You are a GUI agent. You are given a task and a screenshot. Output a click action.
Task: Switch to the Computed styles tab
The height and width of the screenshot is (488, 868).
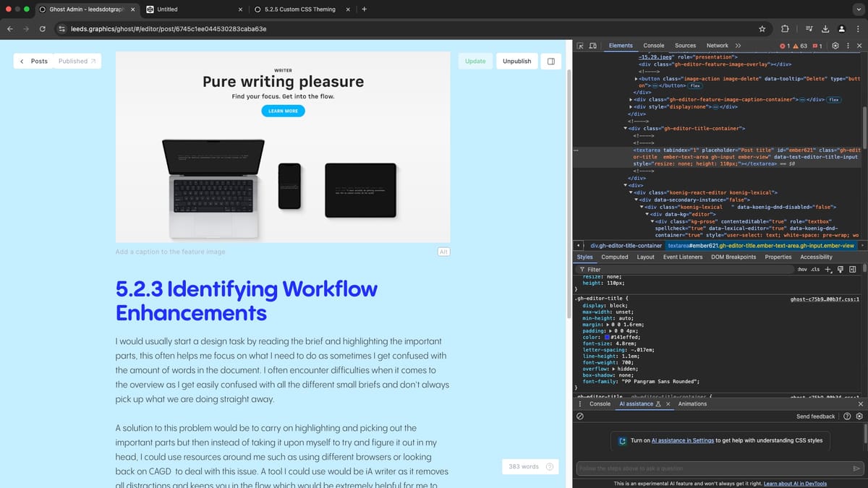coord(614,257)
